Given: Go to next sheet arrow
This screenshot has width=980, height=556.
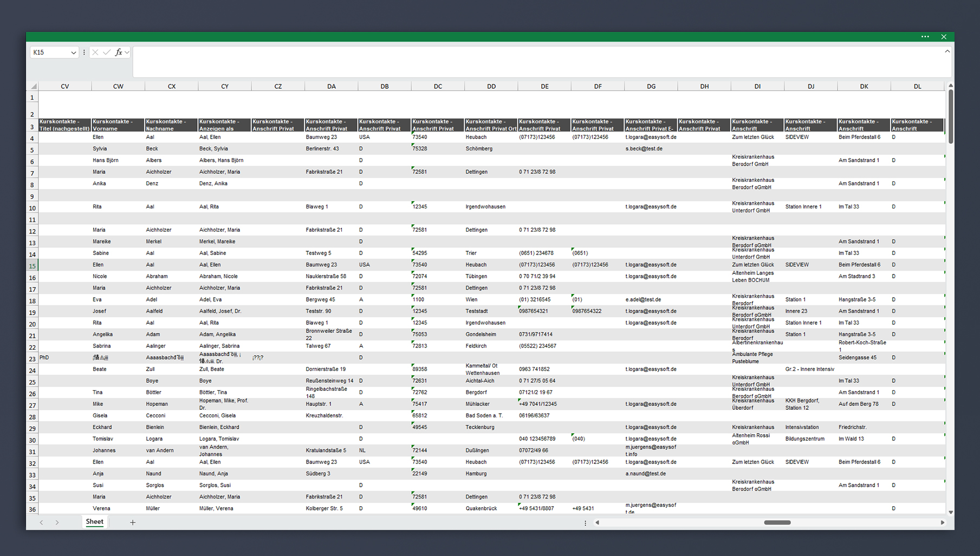Looking at the screenshot, I should (x=57, y=522).
